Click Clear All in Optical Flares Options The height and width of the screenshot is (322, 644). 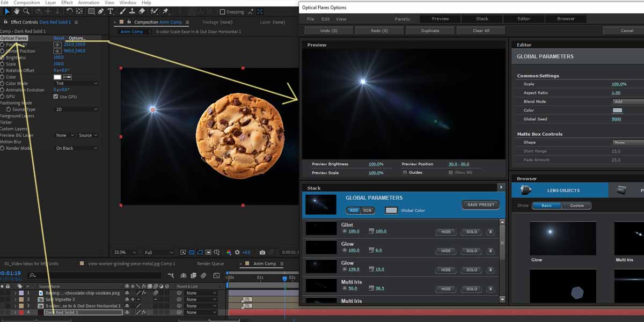coord(480,30)
